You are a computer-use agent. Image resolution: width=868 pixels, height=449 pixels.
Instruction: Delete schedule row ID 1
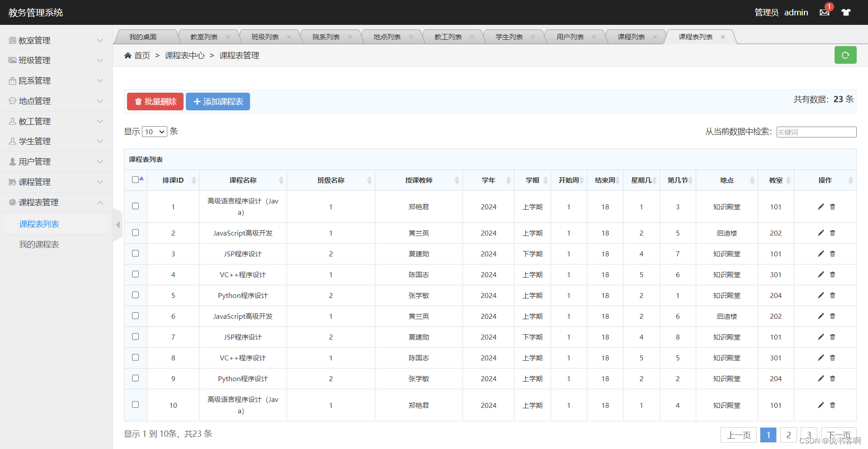point(832,207)
